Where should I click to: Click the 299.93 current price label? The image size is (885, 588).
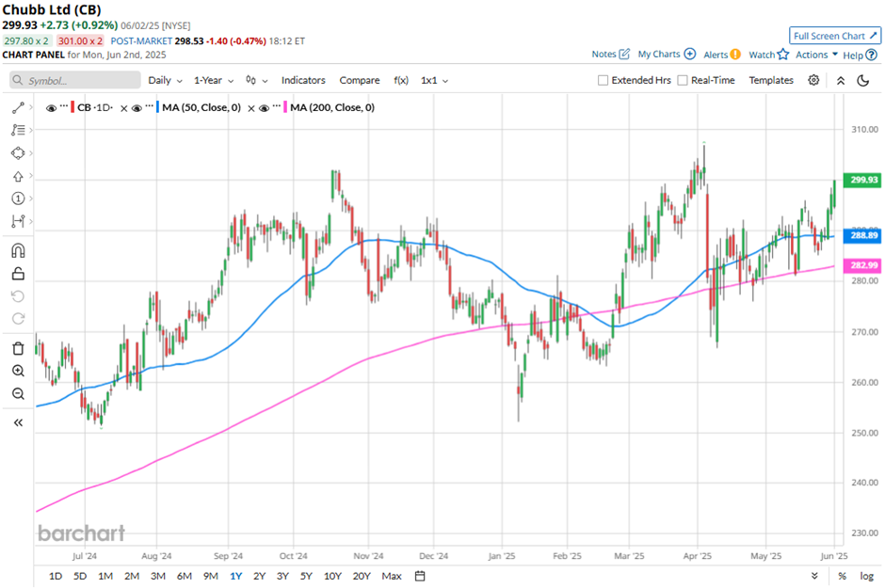[x=862, y=180]
